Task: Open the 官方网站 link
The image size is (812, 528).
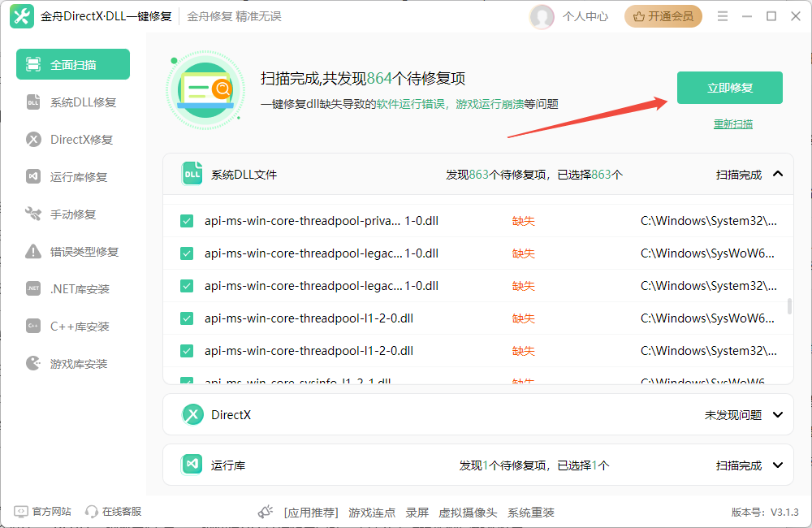Action: [x=43, y=512]
